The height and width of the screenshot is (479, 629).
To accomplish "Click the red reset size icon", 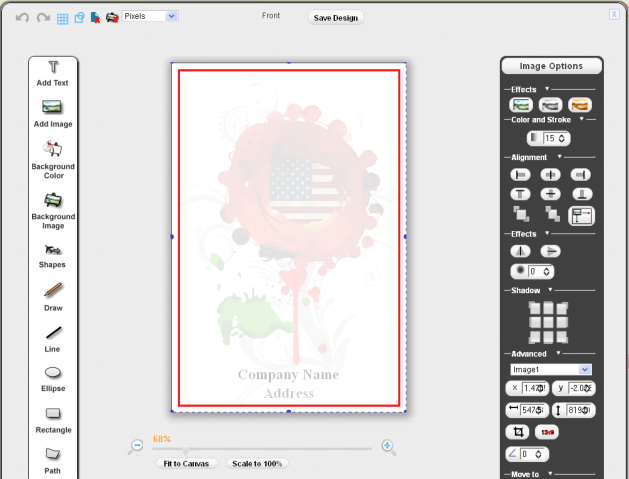I will [x=547, y=432].
